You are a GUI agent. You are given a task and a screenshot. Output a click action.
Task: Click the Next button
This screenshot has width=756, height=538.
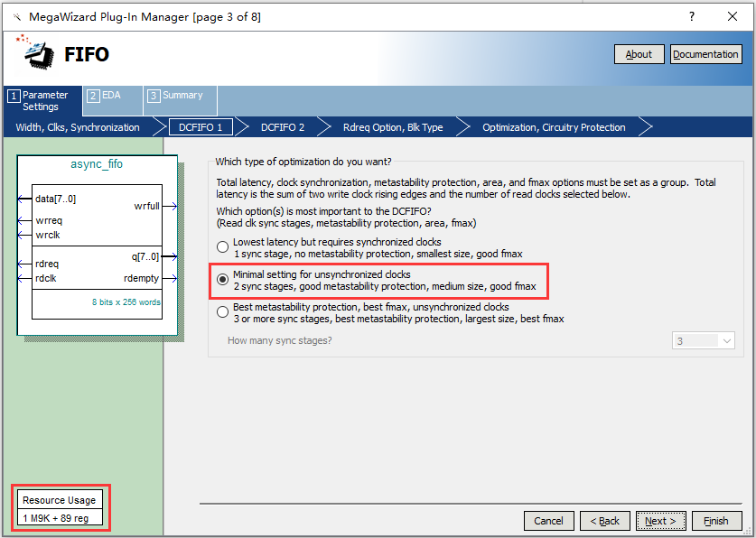point(660,521)
